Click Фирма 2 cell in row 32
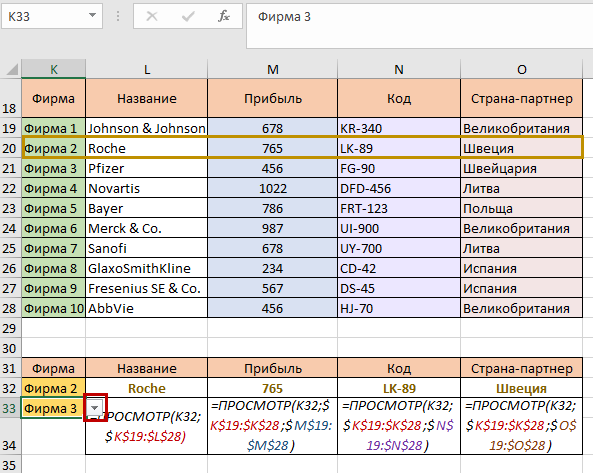The image size is (593, 473). [54, 388]
